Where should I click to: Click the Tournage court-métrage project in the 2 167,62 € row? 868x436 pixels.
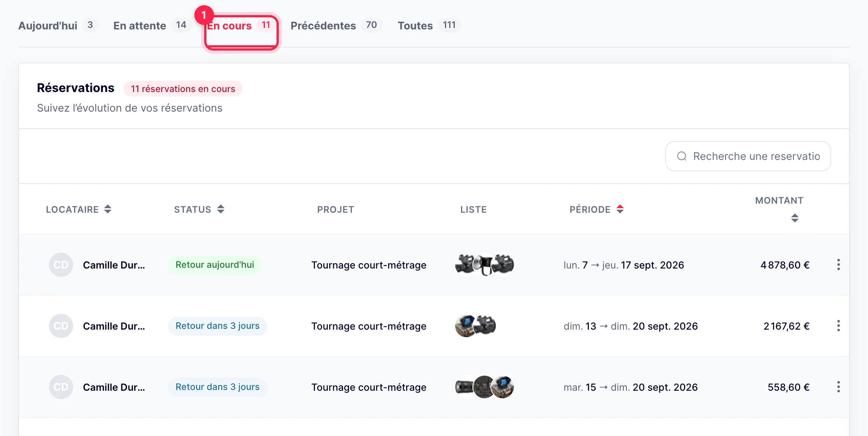tap(369, 326)
